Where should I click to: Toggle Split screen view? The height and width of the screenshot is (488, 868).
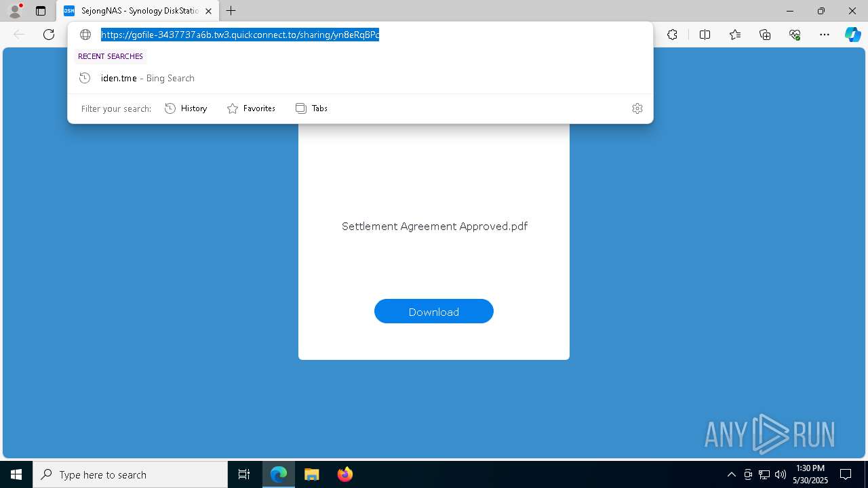tap(705, 35)
